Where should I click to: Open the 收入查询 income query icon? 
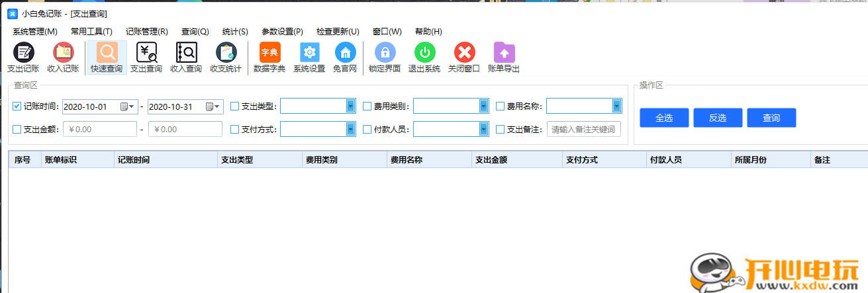point(186,57)
